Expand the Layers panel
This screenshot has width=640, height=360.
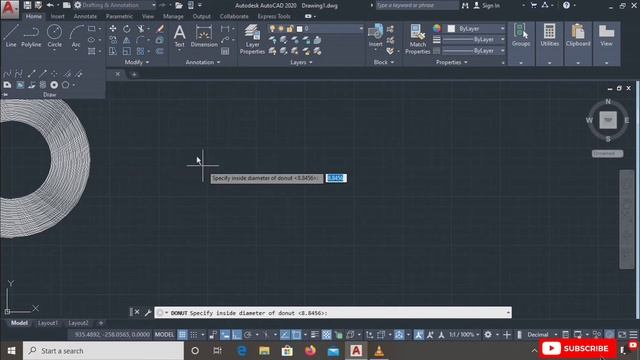(x=301, y=62)
